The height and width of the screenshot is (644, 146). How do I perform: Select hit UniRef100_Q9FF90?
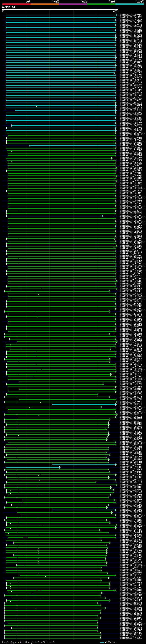[131, 15]
